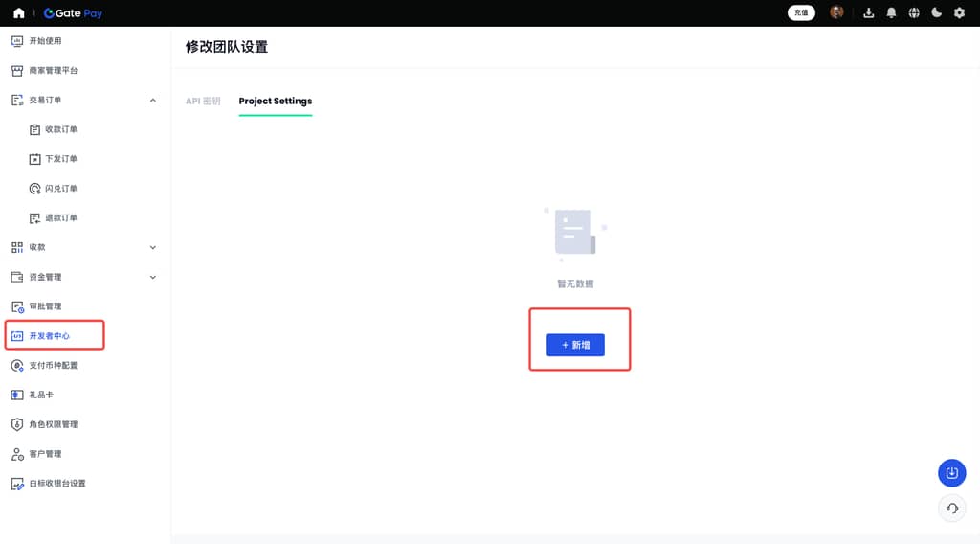
Task: Click the Gate Pay logo
Action: 74,13
